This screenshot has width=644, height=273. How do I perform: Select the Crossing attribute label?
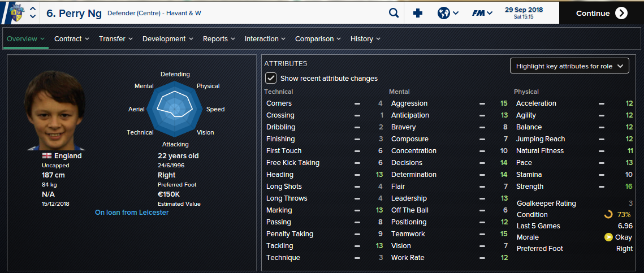pos(280,115)
